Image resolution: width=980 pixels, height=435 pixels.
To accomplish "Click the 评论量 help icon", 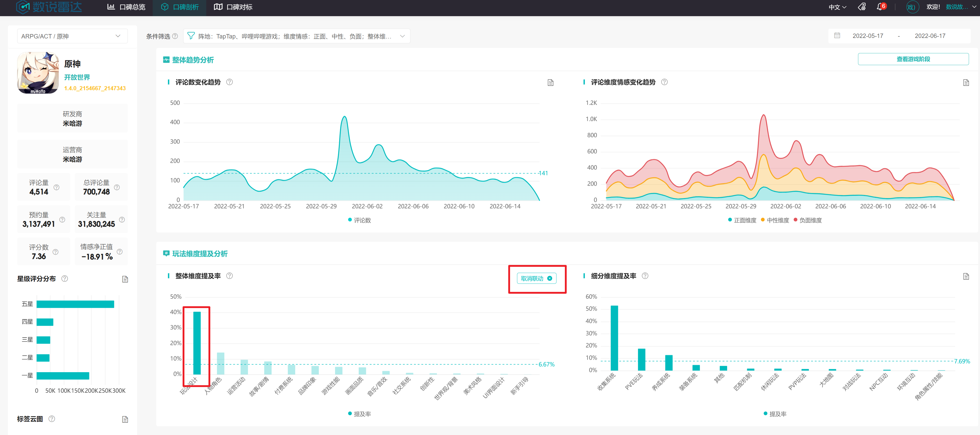I will tap(56, 187).
